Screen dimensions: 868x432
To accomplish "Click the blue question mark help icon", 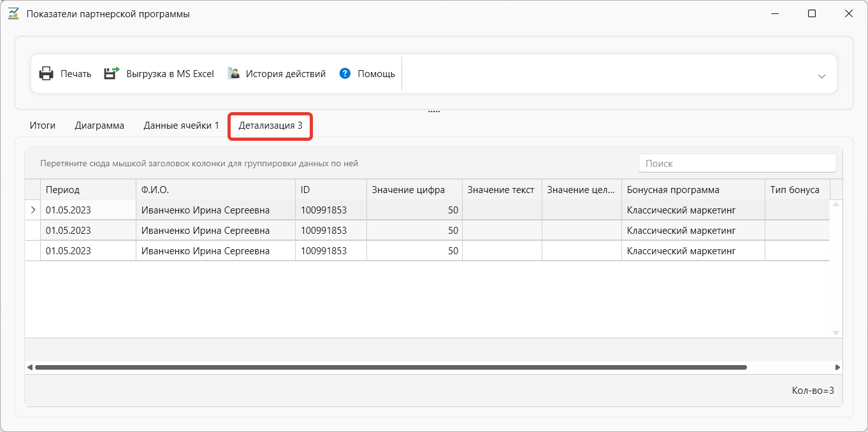I will coord(345,73).
